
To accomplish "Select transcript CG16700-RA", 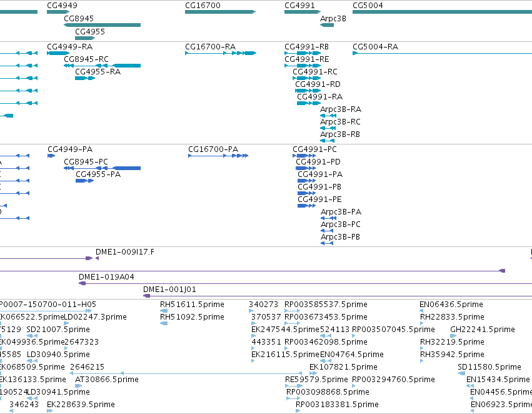I will [210, 46].
